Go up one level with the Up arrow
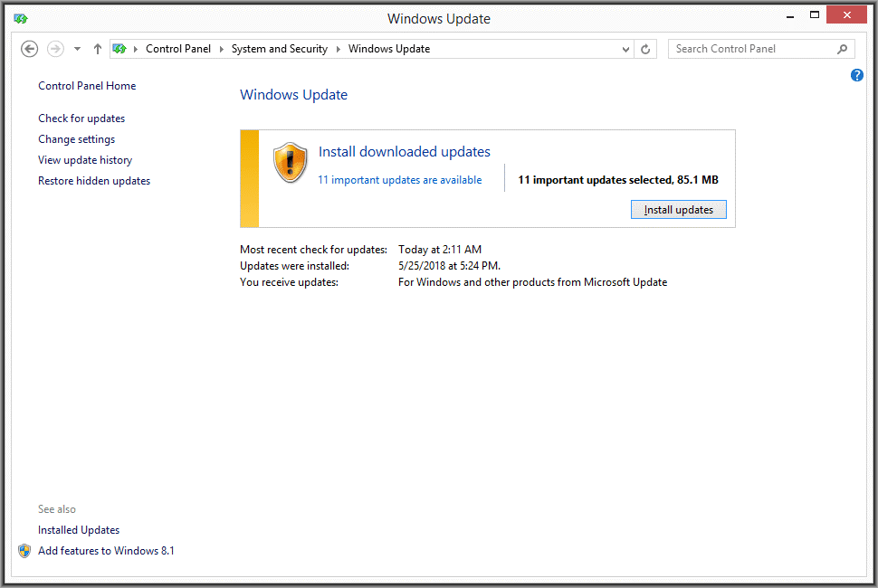Viewport: 878px width, 588px height. click(98, 49)
